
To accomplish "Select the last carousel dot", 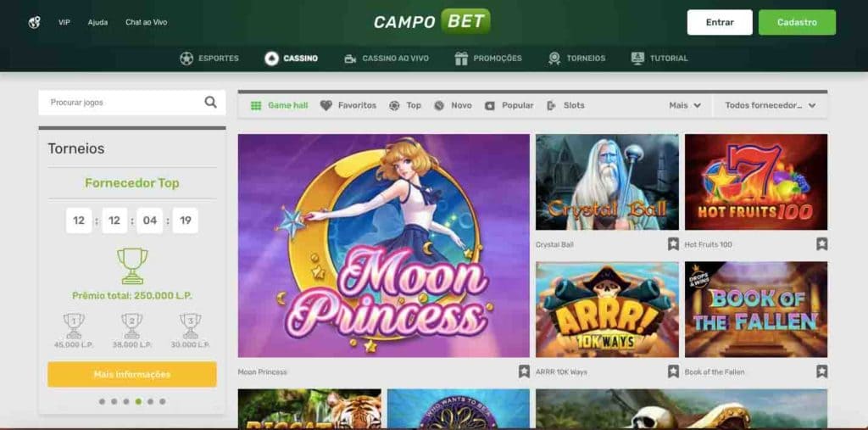I will coord(162,401).
